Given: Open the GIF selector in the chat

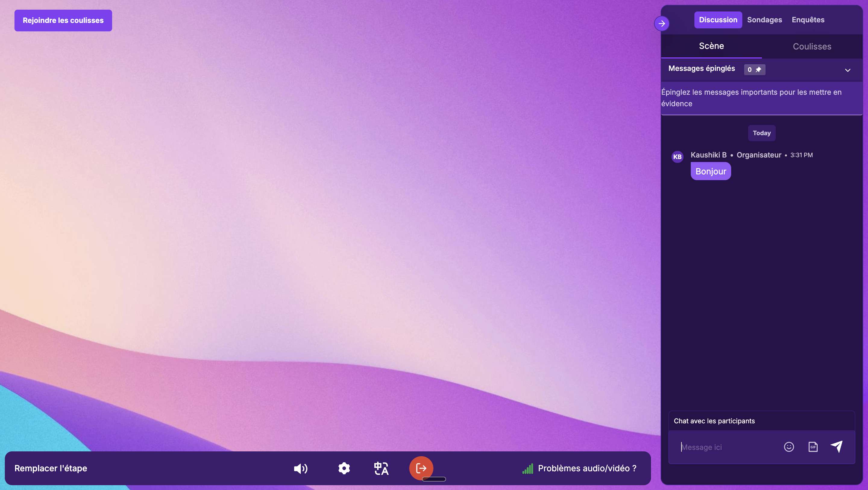Looking at the screenshot, I should point(813,447).
